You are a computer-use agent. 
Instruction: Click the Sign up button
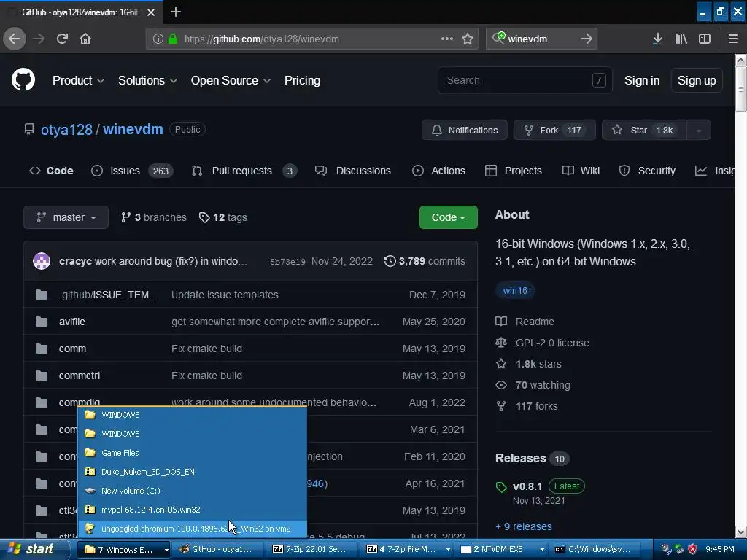pyautogui.click(x=697, y=80)
